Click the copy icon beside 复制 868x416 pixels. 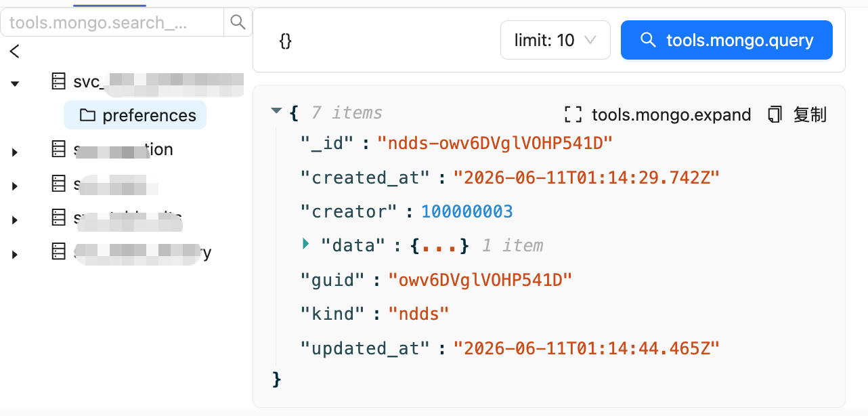(775, 115)
